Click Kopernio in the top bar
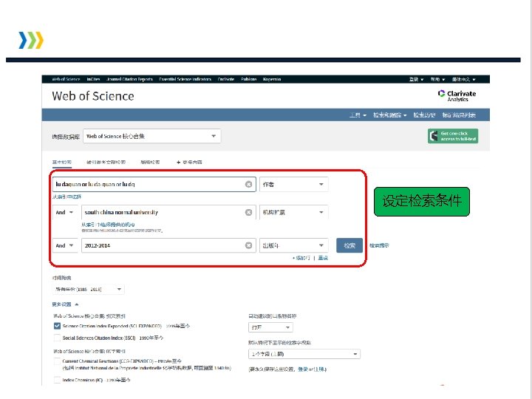Screen dimensions: 532x399 tap(272, 79)
